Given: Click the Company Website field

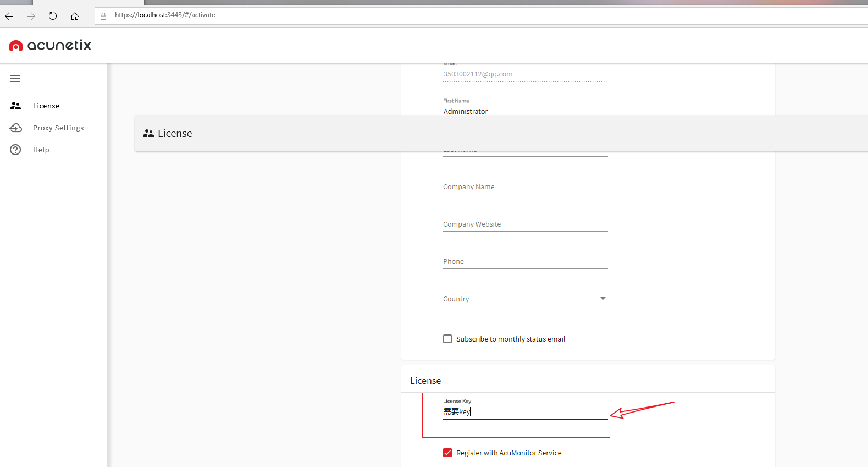Looking at the screenshot, I should coord(525,224).
